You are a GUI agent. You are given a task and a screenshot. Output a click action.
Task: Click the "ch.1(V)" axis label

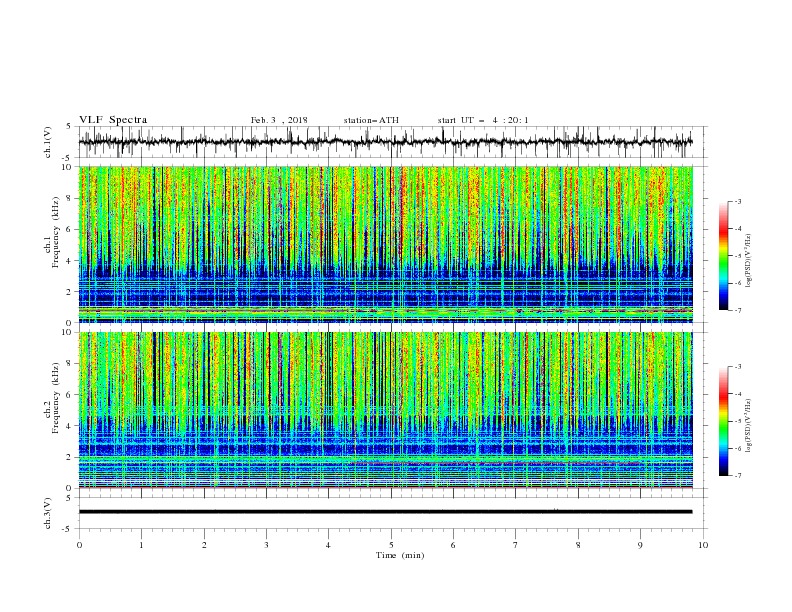point(48,142)
